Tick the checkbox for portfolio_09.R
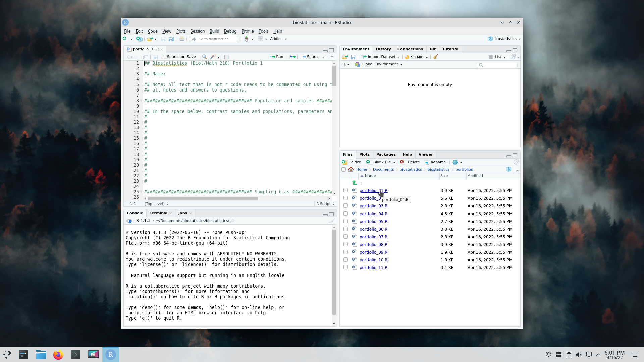This screenshot has width=644, height=362. 345,252
